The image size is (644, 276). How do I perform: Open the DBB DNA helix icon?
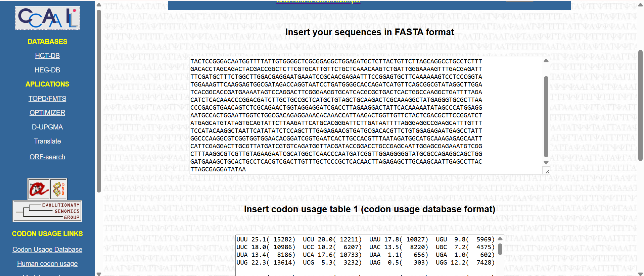pos(58,189)
